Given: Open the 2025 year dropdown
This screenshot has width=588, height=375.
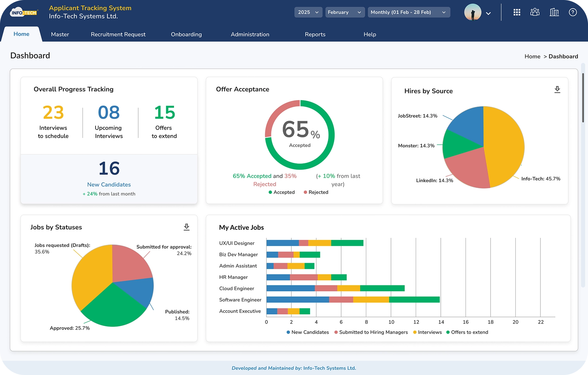Looking at the screenshot, I should point(308,12).
